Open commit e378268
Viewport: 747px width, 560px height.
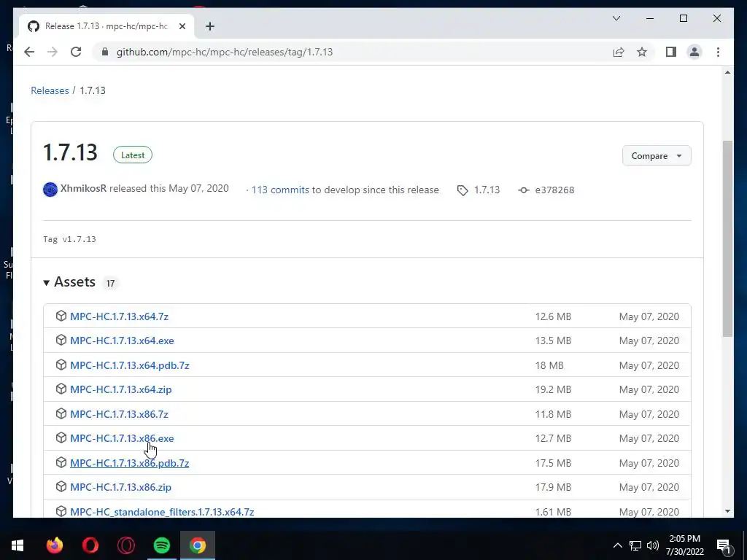click(554, 190)
